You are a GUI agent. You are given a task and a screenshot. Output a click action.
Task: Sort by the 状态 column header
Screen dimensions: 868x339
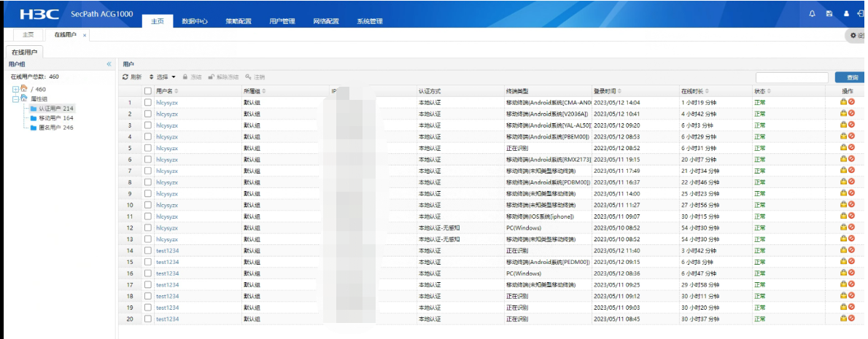click(762, 90)
